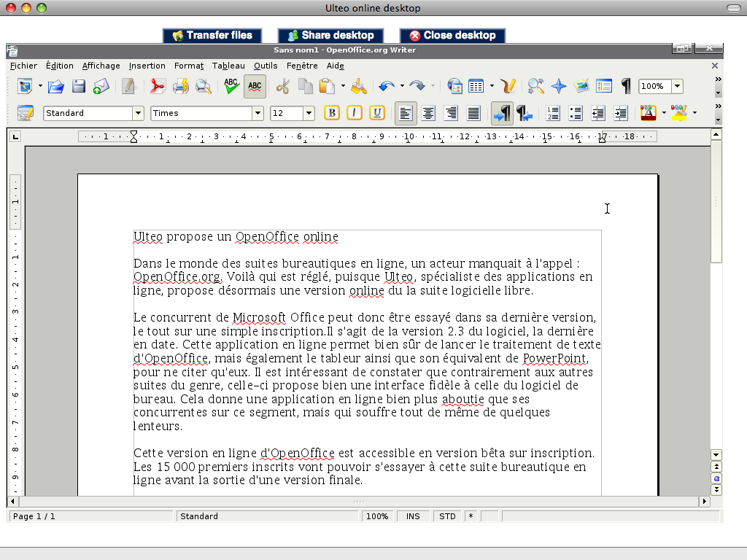Open the Édition menu

point(60,66)
